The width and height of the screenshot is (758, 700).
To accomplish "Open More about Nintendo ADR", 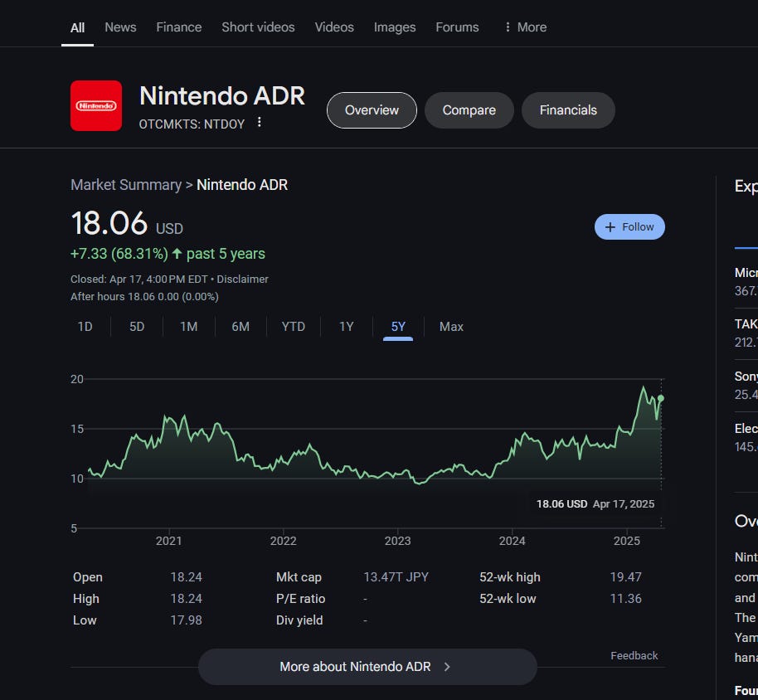I will point(367,667).
